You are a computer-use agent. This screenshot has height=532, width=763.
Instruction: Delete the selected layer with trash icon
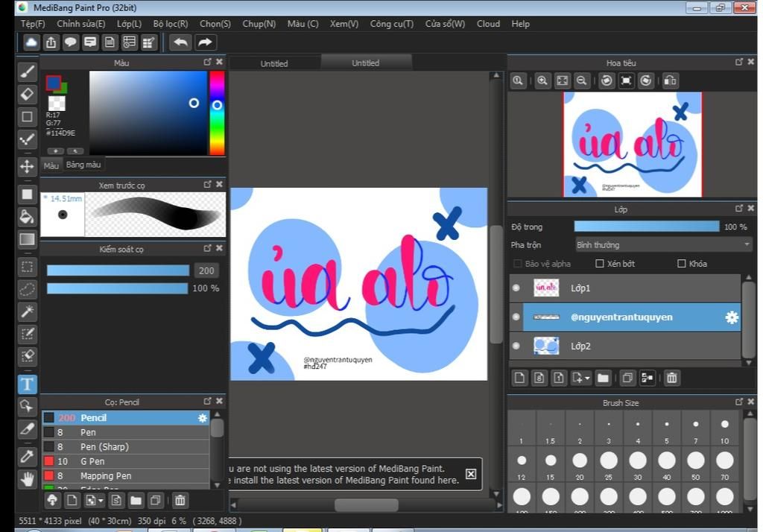coord(671,378)
